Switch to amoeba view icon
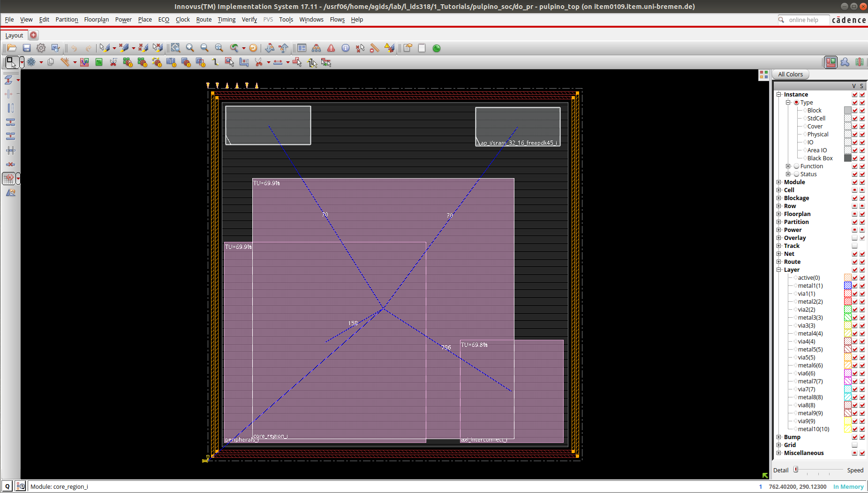Screen dimensions: 868x493 pyautogui.click(x=845, y=62)
